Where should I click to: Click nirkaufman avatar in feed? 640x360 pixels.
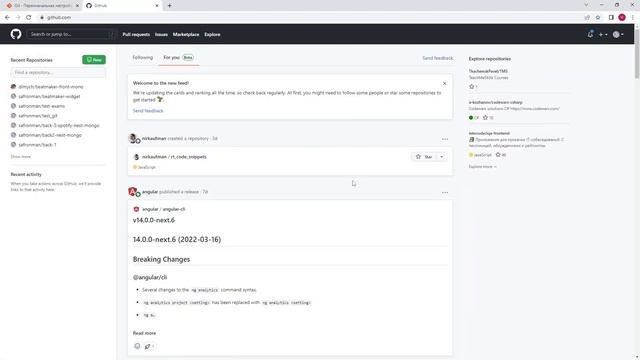pyautogui.click(x=133, y=138)
